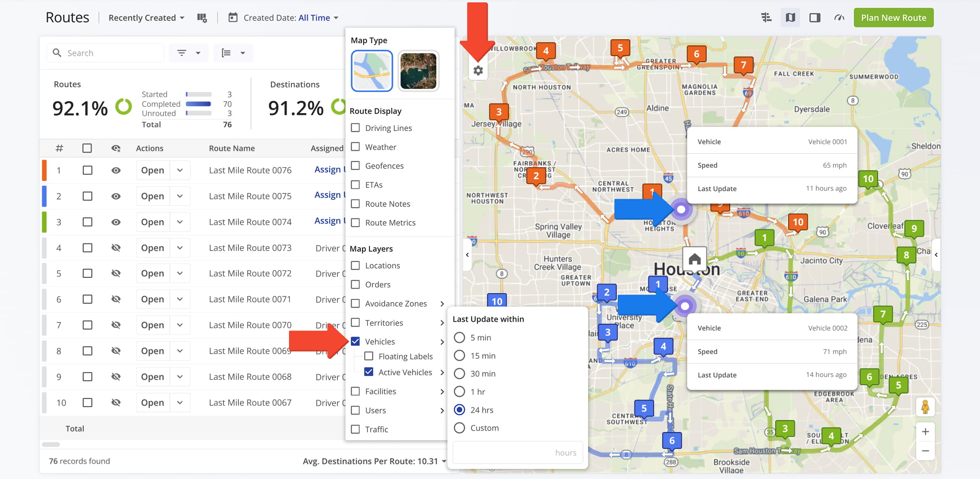Show Last Mile Route 0073 on map
980x479 pixels.
[x=116, y=248]
